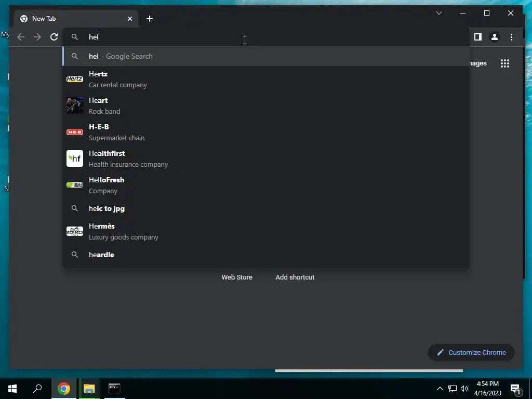Click the volume speaker tray icon
Screen dimensions: 532x399
(x=464, y=389)
